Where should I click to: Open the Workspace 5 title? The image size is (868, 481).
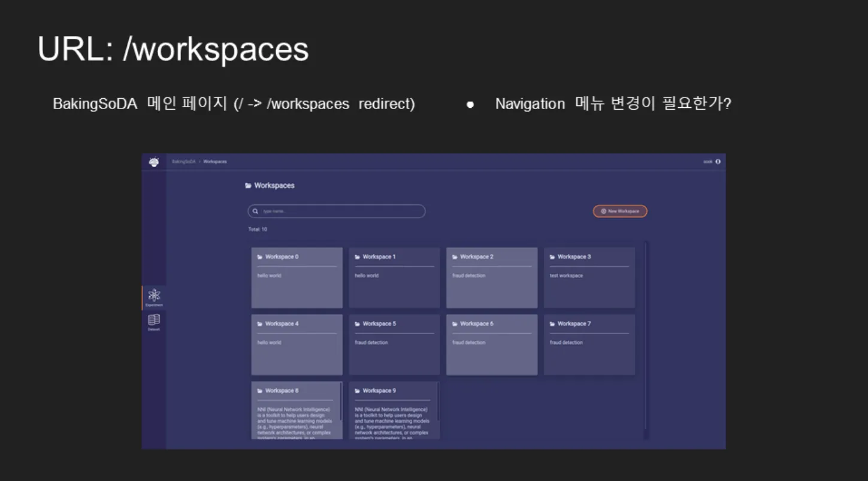tap(379, 324)
